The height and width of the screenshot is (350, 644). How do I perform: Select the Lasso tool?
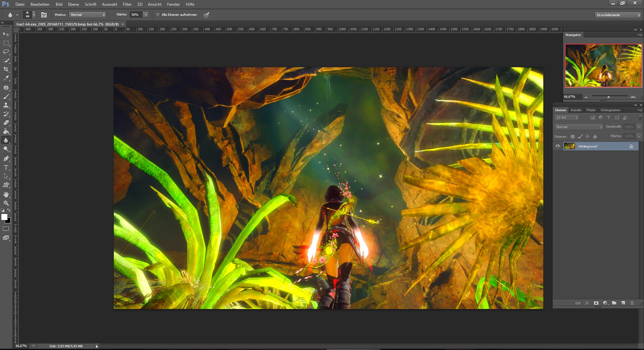pos(6,52)
